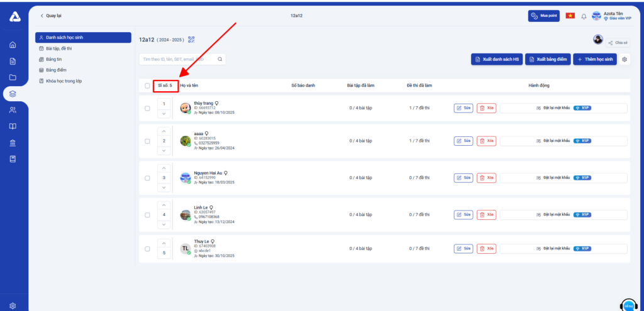Open the folder icon in left sidebar
Viewport: 644px width, 311px height.
click(x=13, y=77)
